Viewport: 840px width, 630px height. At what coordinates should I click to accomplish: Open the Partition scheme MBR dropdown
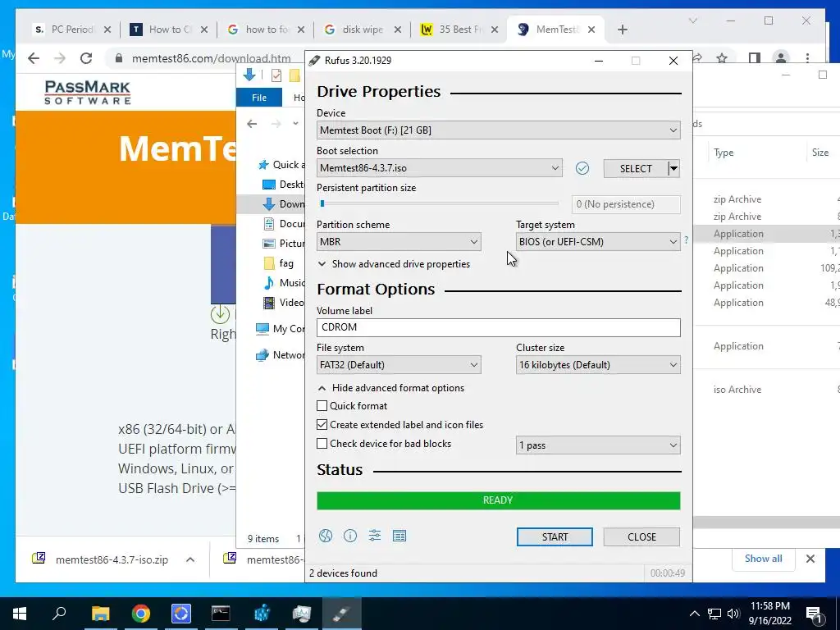pos(399,242)
